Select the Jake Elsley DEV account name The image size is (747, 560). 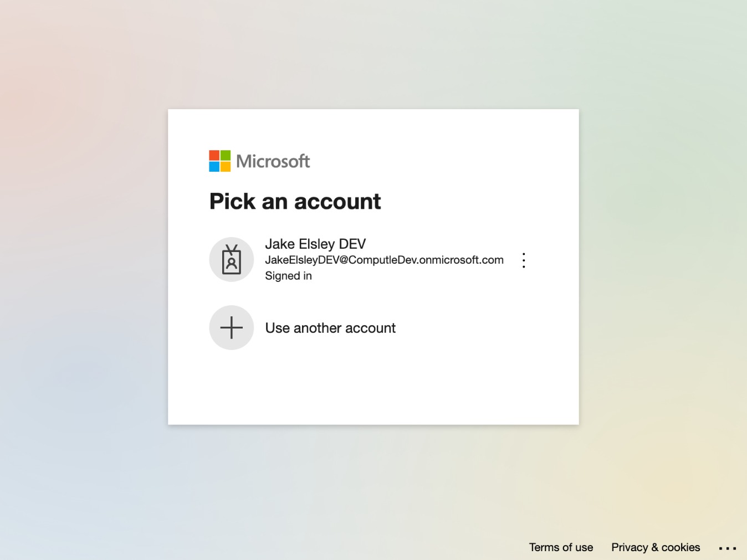click(315, 244)
